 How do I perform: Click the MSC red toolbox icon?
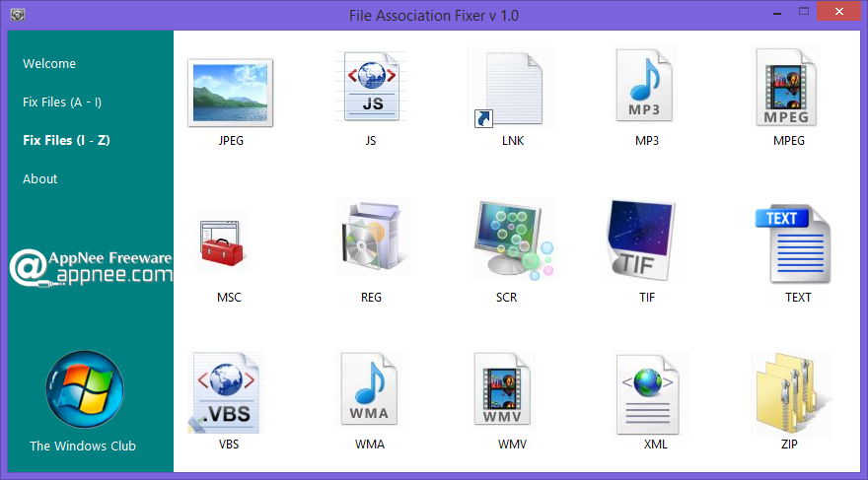[x=223, y=242]
